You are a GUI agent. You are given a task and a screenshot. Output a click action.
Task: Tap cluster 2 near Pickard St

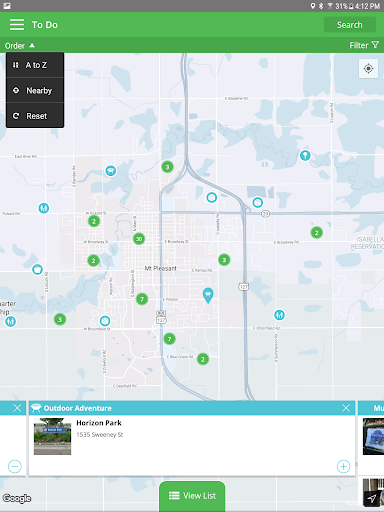(94, 221)
